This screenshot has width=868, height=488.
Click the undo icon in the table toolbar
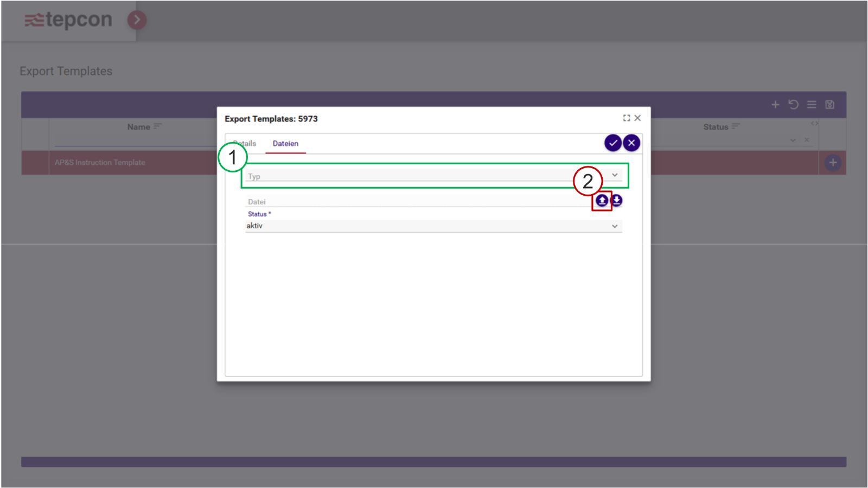pos(794,105)
